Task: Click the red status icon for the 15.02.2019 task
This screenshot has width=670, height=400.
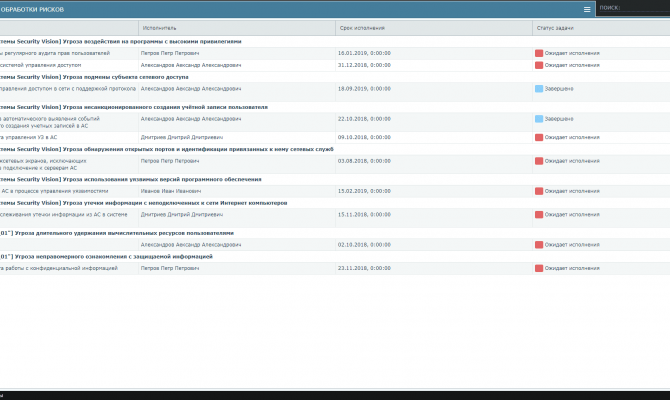Action: (x=539, y=191)
